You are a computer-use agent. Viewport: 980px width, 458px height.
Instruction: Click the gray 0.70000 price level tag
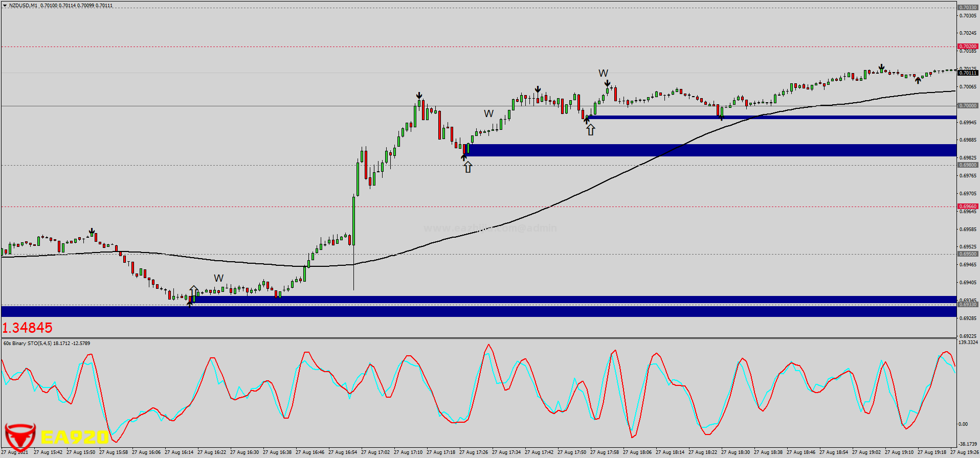point(967,106)
